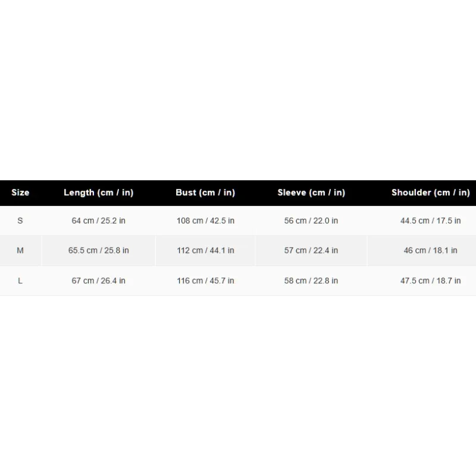
Task: Click the 65.5 cm / 25.8 in cell
Action: pyautogui.click(x=98, y=250)
